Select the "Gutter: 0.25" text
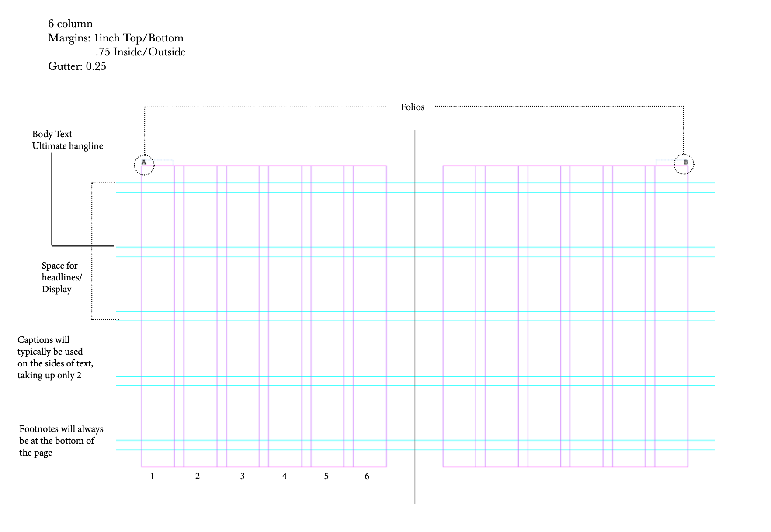The height and width of the screenshot is (532, 771). coord(77,66)
